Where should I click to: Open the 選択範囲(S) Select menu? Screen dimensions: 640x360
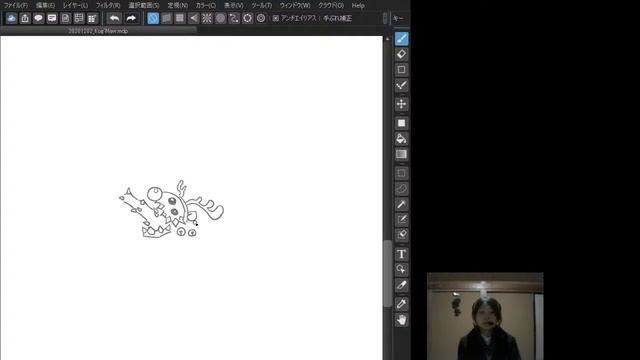tap(144, 5)
